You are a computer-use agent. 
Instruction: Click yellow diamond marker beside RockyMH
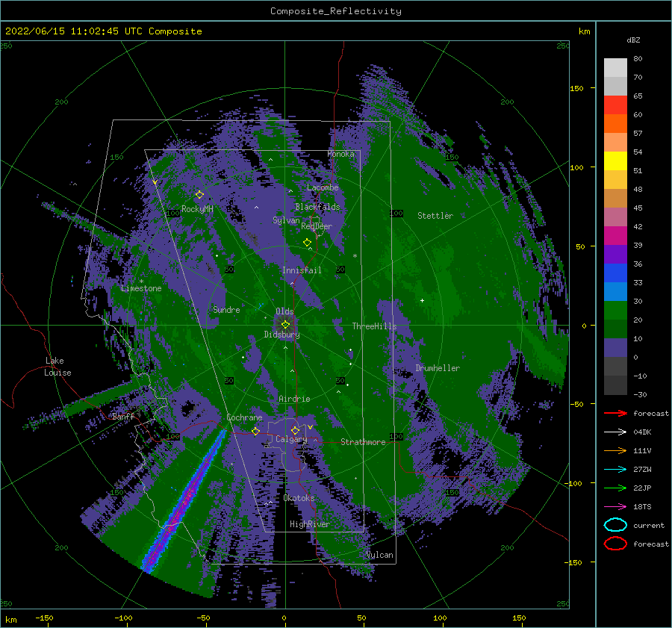click(199, 195)
